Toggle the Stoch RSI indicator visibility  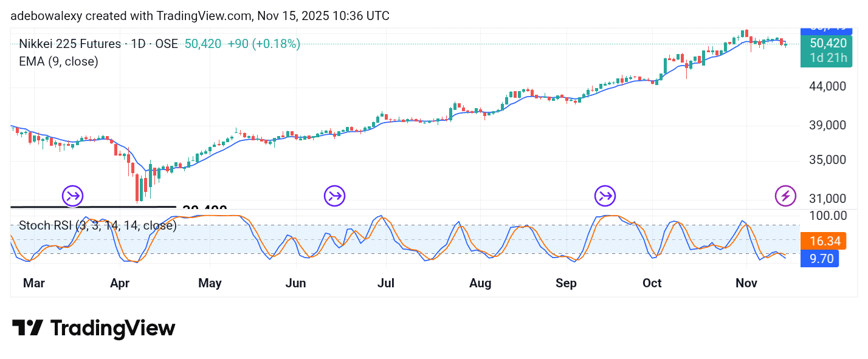pos(97,225)
